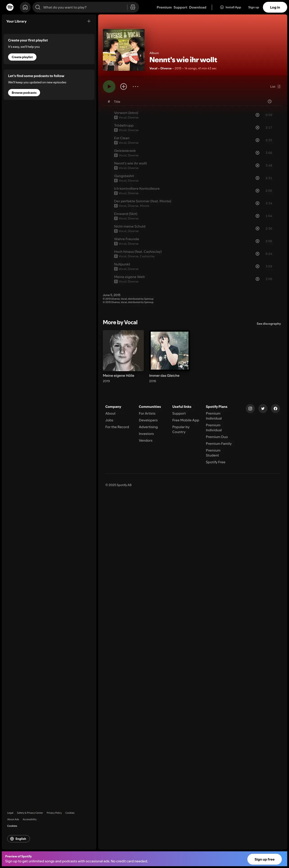Add Hoch hinaus to library
The image size is (289, 868).
[257, 254]
